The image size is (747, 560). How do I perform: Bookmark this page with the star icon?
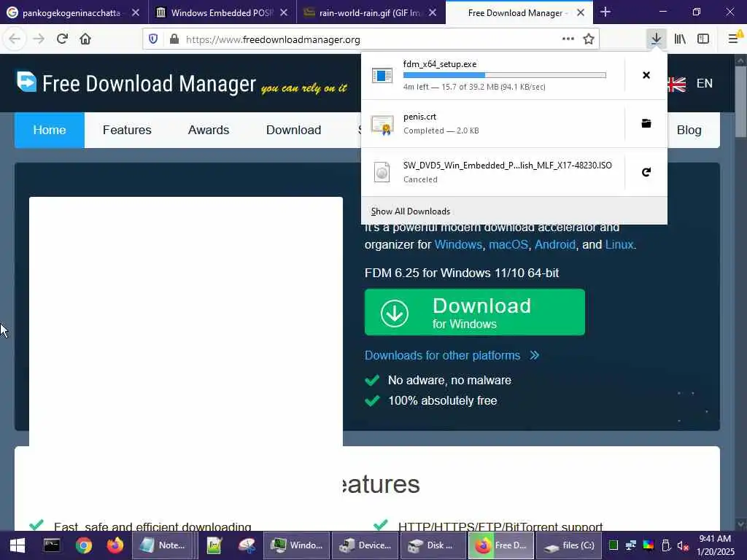pyautogui.click(x=589, y=39)
